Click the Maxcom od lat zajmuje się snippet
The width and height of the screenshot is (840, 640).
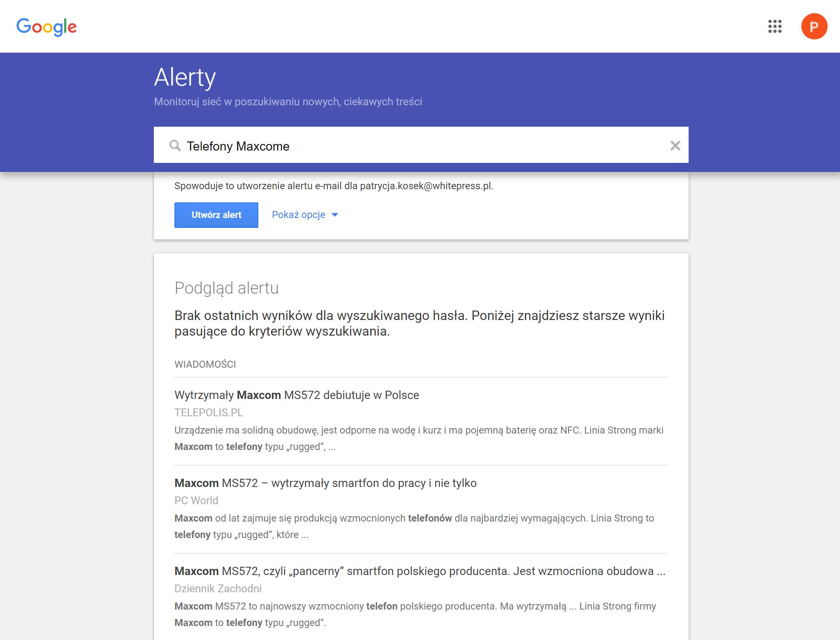[x=414, y=526]
